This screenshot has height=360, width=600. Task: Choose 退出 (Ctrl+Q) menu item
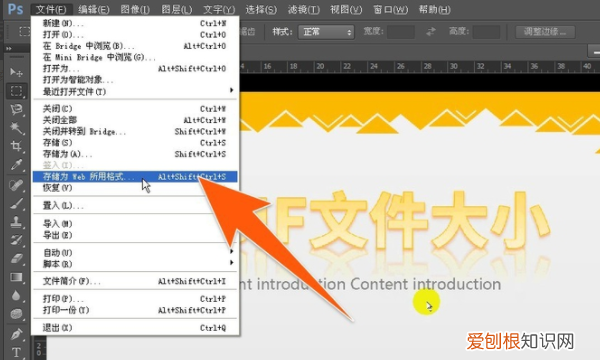tap(135, 328)
